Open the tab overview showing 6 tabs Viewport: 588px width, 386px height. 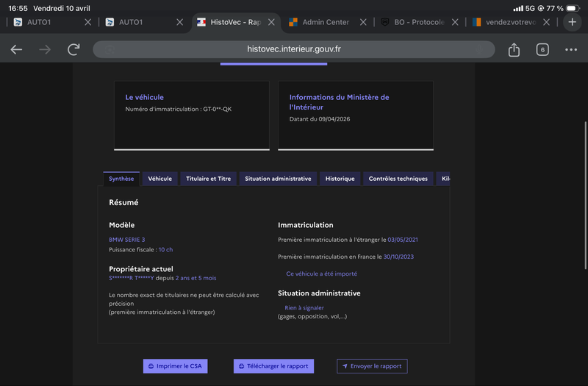(542, 49)
